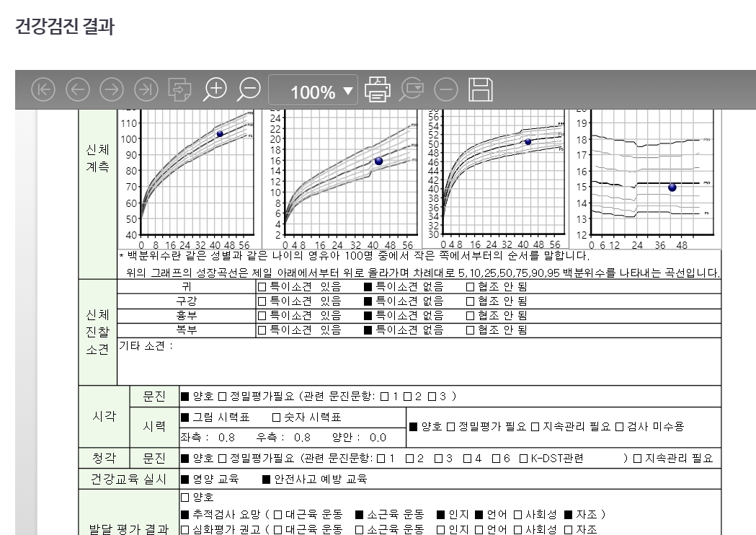This screenshot has width=756, height=535.
Task: Go to first page in viewer toolbar
Action: (43, 89)
